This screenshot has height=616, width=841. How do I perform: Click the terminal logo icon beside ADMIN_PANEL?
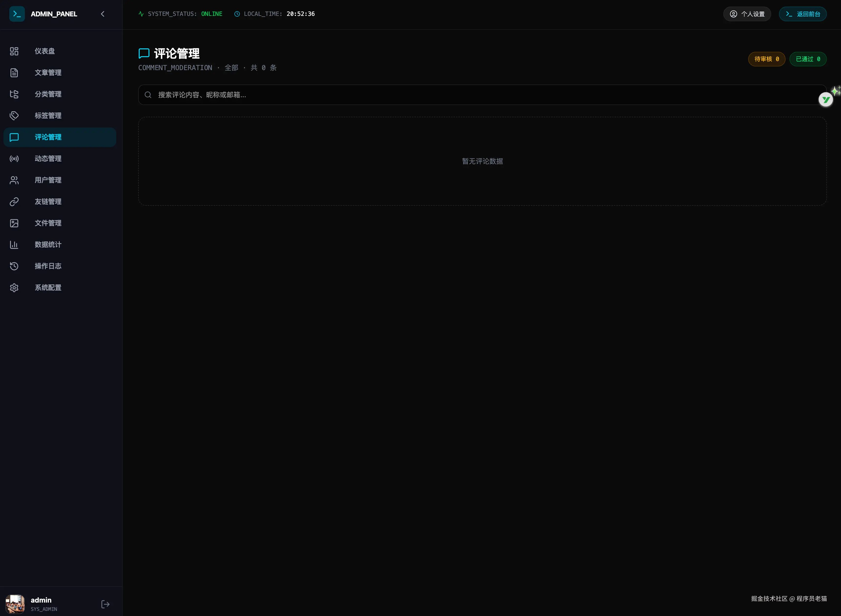point(17,14)
